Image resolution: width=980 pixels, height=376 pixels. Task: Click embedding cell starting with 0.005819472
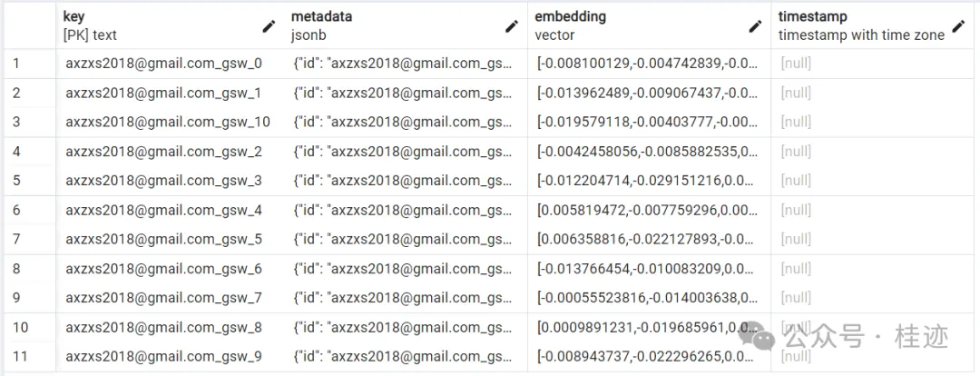point(647,210)
